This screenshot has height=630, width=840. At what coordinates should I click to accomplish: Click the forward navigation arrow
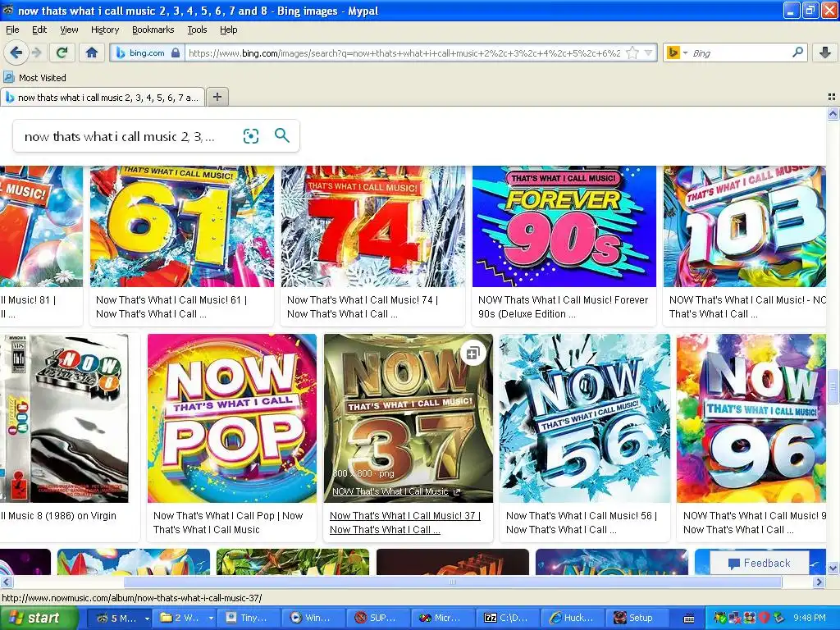[36, 52]
